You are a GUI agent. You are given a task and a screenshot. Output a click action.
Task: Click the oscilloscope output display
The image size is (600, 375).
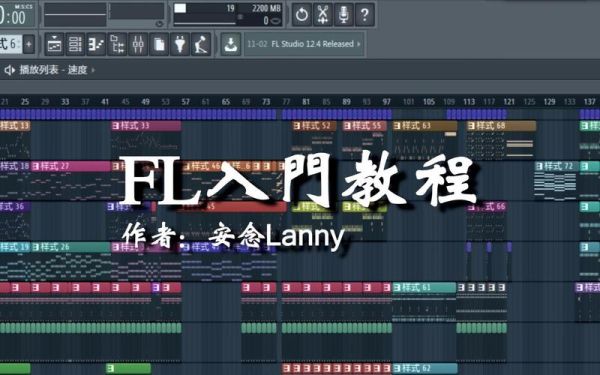(75, 15)
